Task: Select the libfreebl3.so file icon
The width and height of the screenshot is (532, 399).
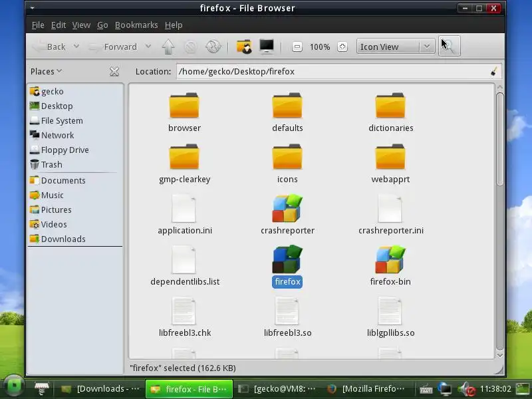Action: pos(287,311)
